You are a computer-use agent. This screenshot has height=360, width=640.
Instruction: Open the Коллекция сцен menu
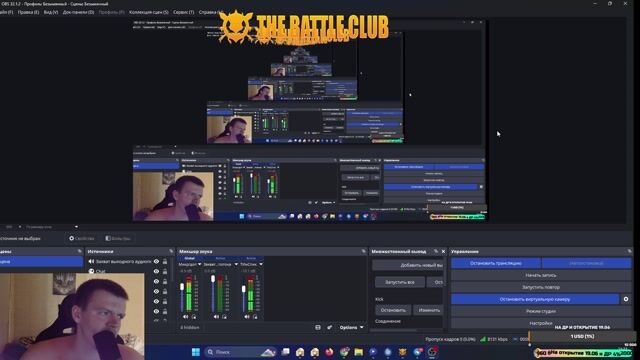point(149,12)
